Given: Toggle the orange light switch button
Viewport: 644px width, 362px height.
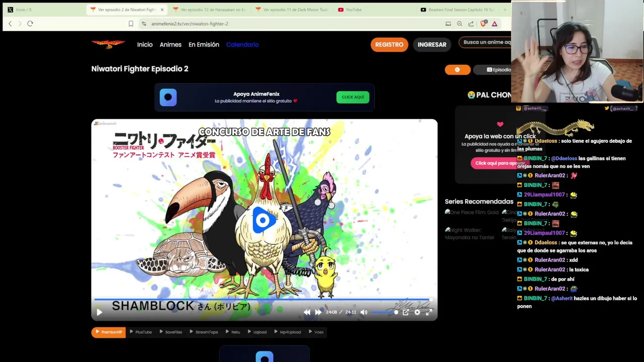Looking at the screenshot, I should click(457, 70).
